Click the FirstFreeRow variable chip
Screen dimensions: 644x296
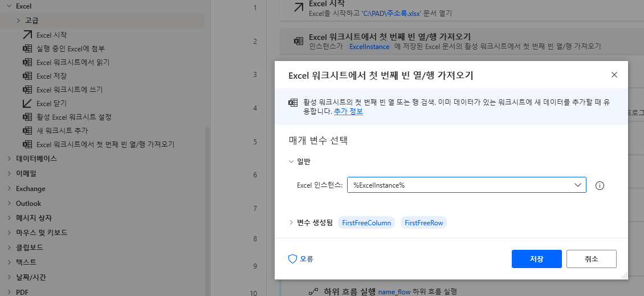pyautogui.click(x=424, y=223)
